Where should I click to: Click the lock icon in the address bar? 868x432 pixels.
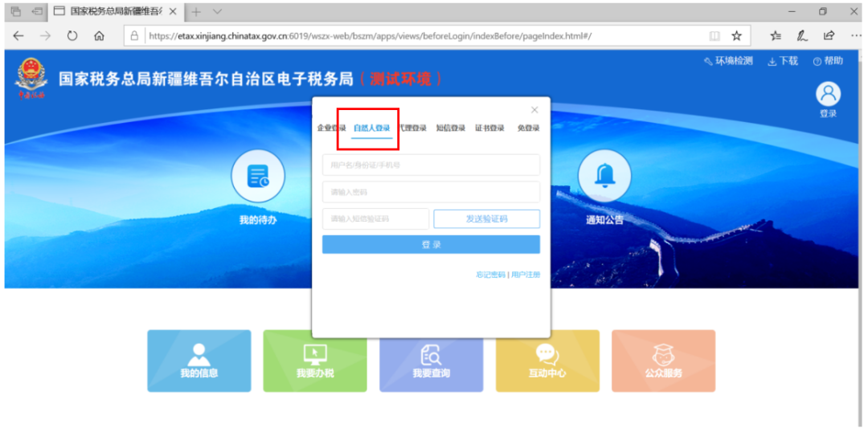coord(134,36)
